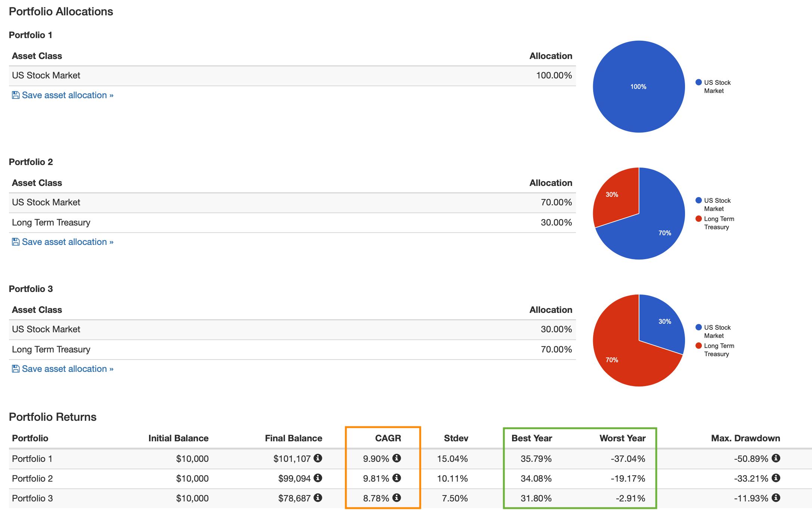
Task: Click info icon next to -11.93% drawdown
Action: point(776,498)
